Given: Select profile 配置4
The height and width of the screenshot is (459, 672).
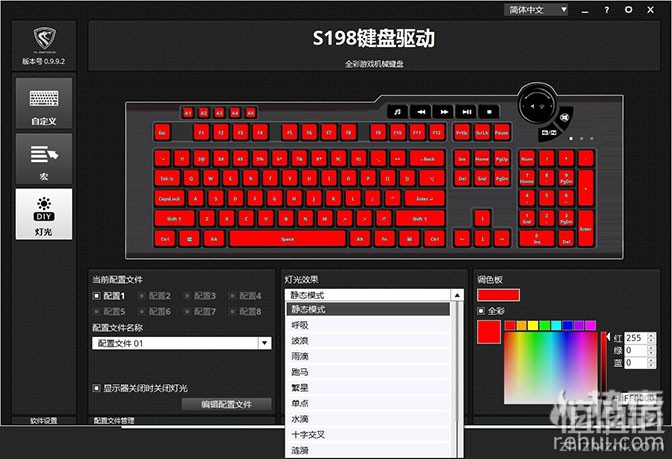Looking at the screenshot, I should coord(245,296).
